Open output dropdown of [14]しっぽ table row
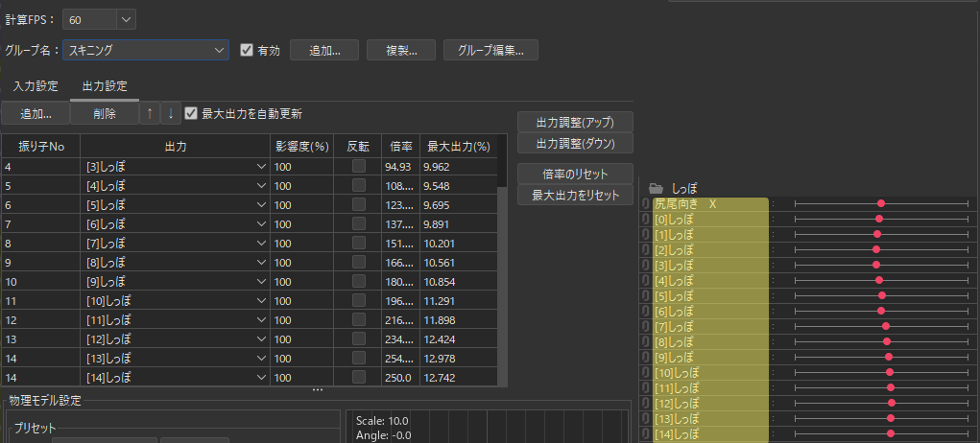This screenshot has height=443, width=980. (262, 378)
